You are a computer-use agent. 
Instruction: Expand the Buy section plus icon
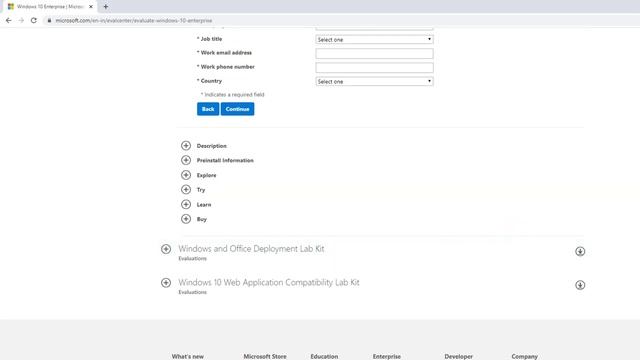click(x=186, y=219)
